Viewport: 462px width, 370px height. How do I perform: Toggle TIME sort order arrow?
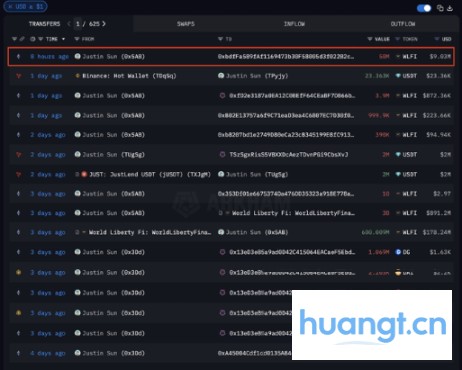click(63, 39)
